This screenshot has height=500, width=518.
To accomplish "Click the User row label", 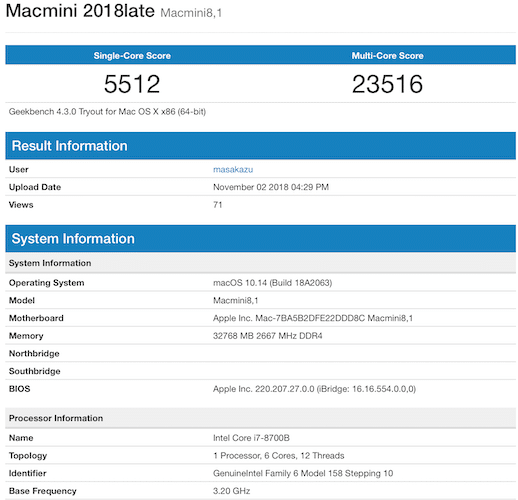I will 19,169.
